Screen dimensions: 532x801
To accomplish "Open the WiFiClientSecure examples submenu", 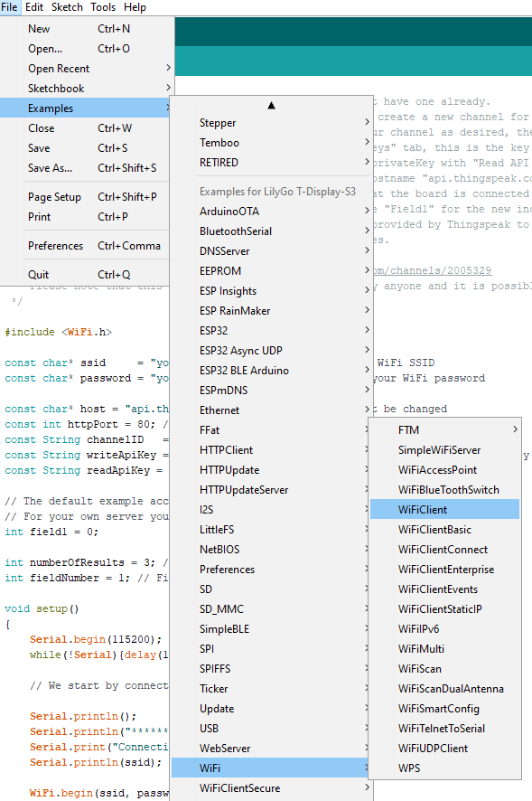I will (271, 788).
